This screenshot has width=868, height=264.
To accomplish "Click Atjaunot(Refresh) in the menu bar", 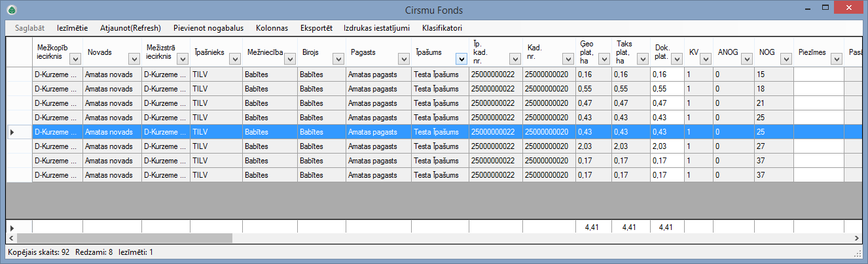I will (x=130, y=28).
